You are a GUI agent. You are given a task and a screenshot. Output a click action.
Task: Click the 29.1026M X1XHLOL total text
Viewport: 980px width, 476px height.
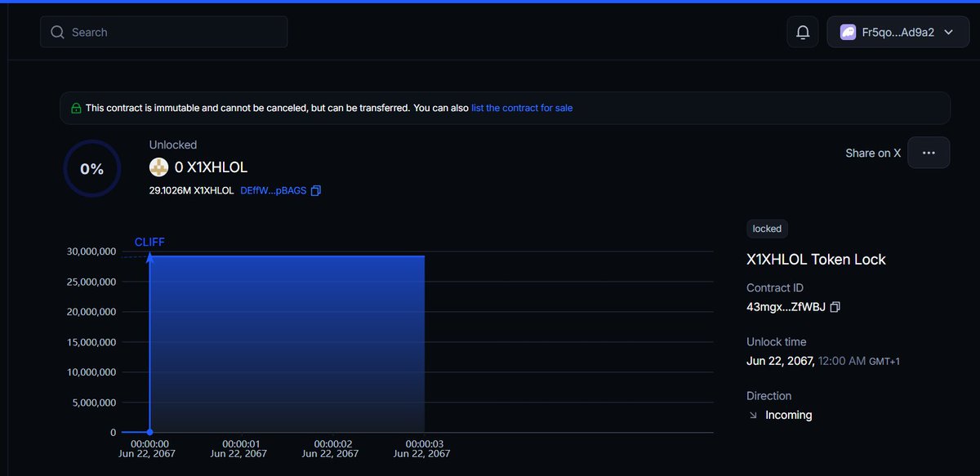191,190
